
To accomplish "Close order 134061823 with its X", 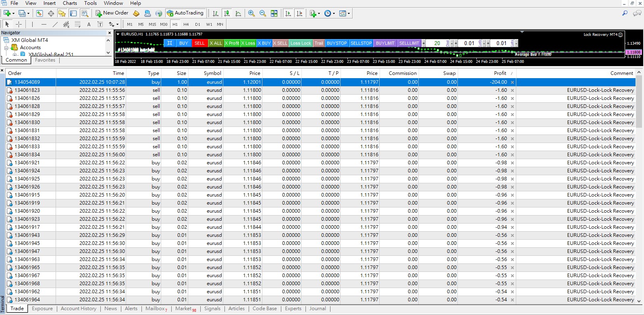I will click(512, 90).
